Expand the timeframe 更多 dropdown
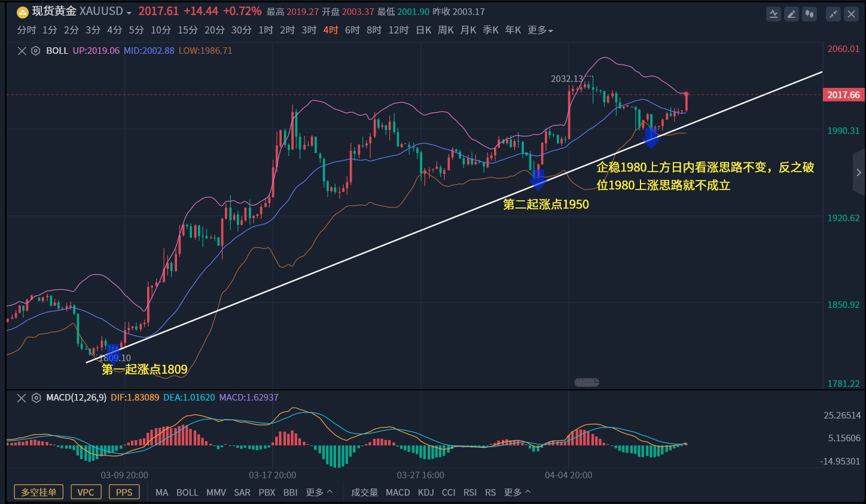This screenshot has width=866, height=504. tap(540, 30)
